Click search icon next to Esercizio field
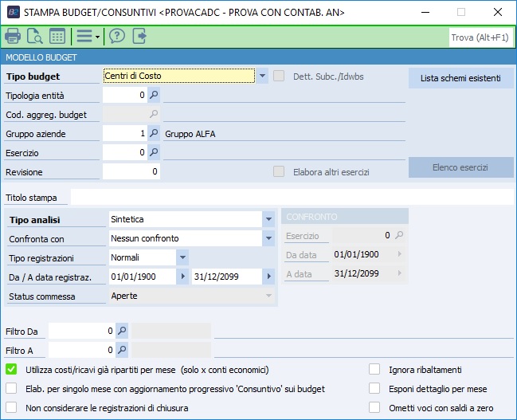Screen dimensions: 517x420 [155, 153]
